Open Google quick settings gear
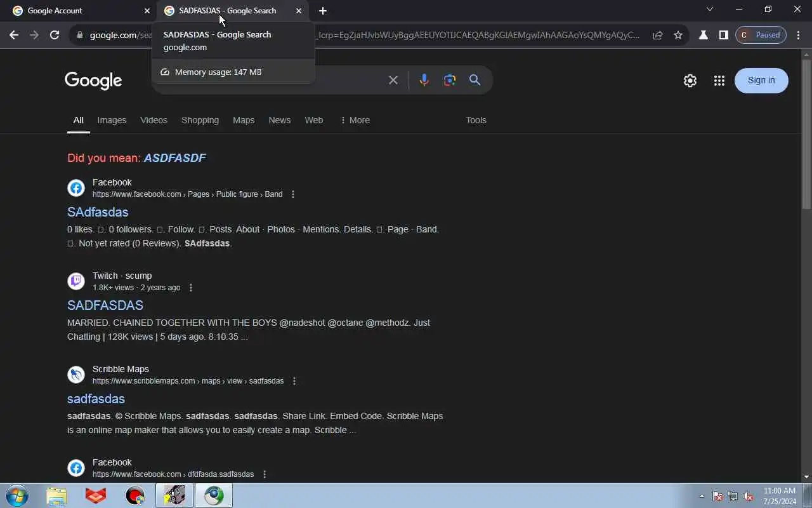Screen dimensions: 812x508 (690, 81)
